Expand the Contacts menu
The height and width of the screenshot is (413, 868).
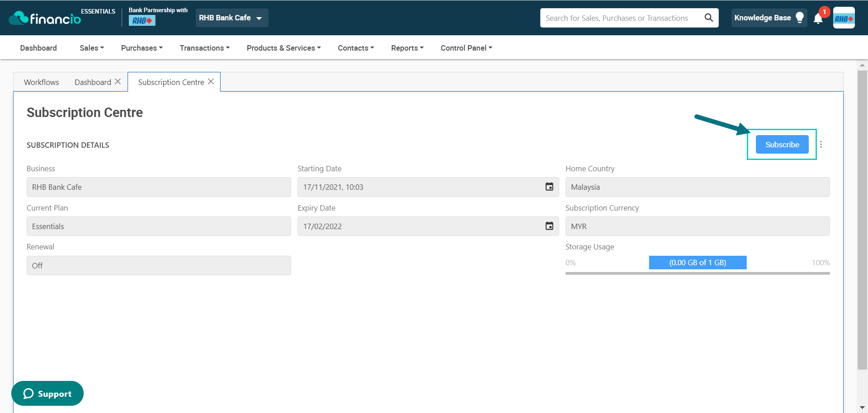point(356,48)
